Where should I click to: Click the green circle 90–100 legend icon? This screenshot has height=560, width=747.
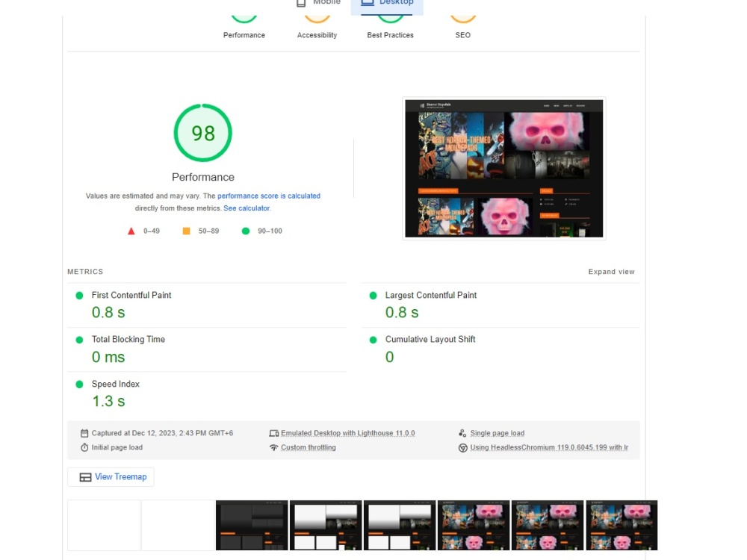245,231
